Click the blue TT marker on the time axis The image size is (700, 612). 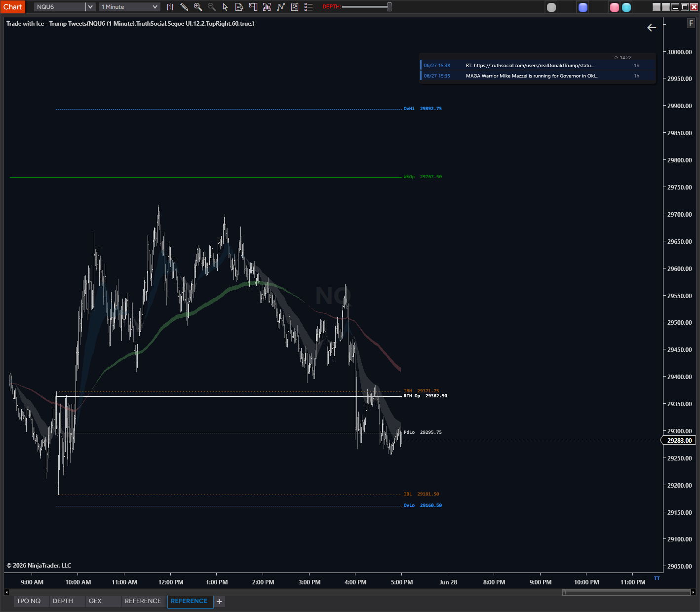[657, 578]
